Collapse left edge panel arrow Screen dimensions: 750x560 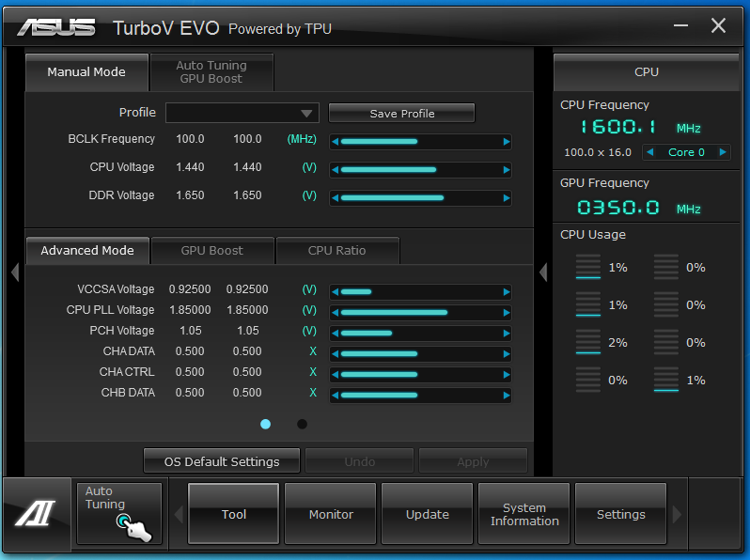pyautogui.click(x=15, y=272)
